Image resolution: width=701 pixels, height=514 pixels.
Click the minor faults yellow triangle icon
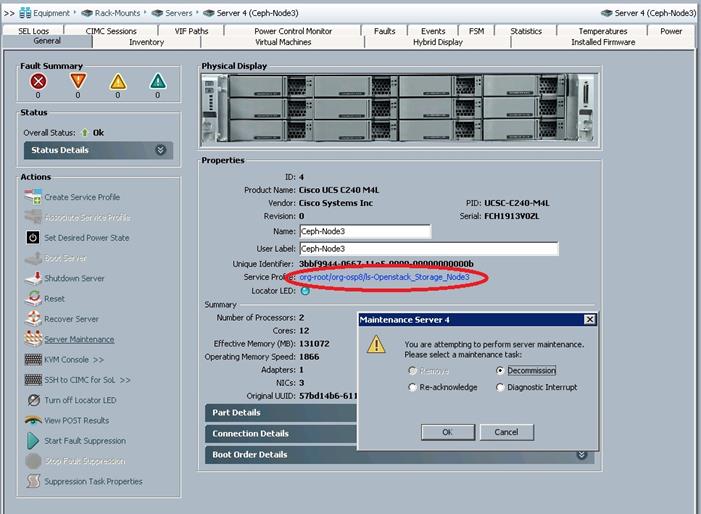point(118,81)
